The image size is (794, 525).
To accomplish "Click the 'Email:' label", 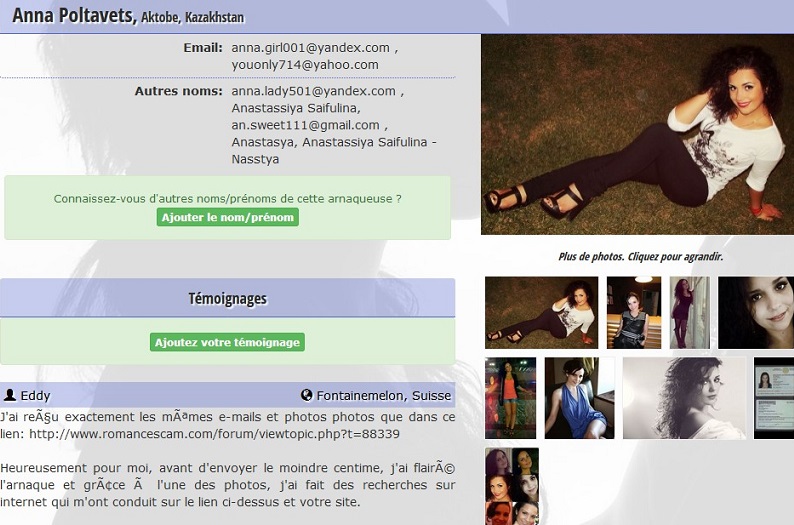I will (x=203, y=48).
